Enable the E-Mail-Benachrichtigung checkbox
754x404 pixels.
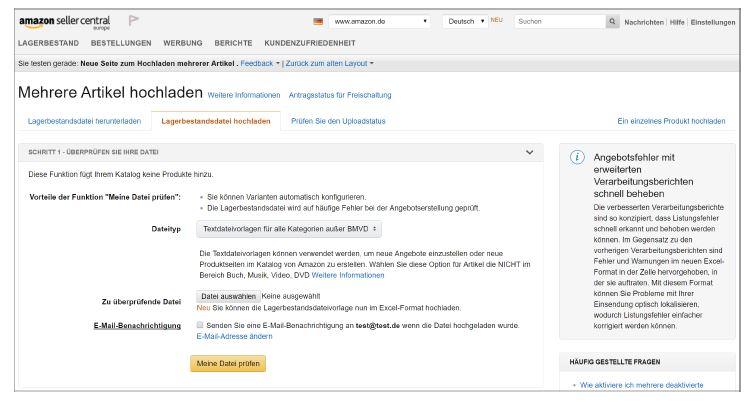200,325
